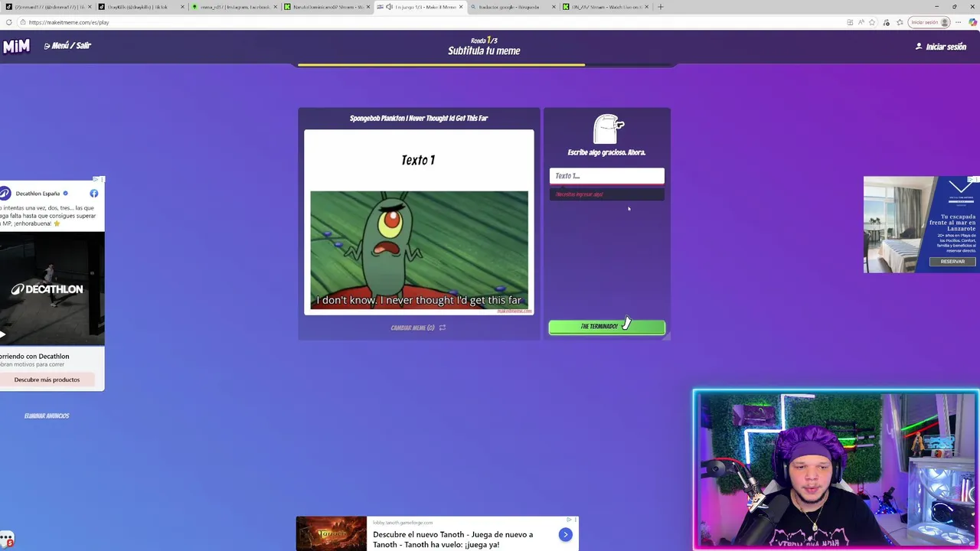Click the Plankton meme image
Screen dimensions: 980x551
(x=419, y=250)
